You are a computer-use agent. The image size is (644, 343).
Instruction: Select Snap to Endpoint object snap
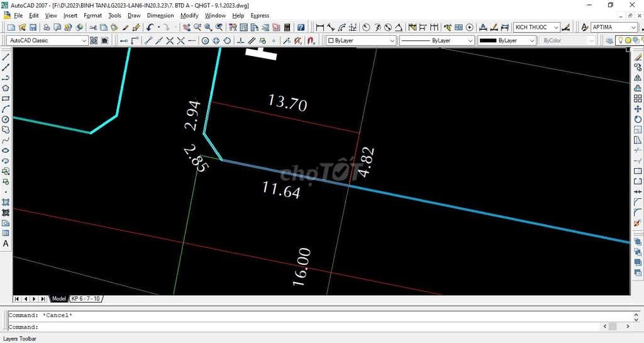coord(148,41)
